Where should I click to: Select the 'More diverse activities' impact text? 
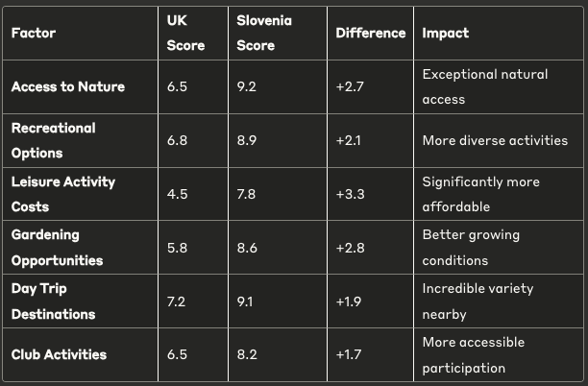(x=495, y=140)
